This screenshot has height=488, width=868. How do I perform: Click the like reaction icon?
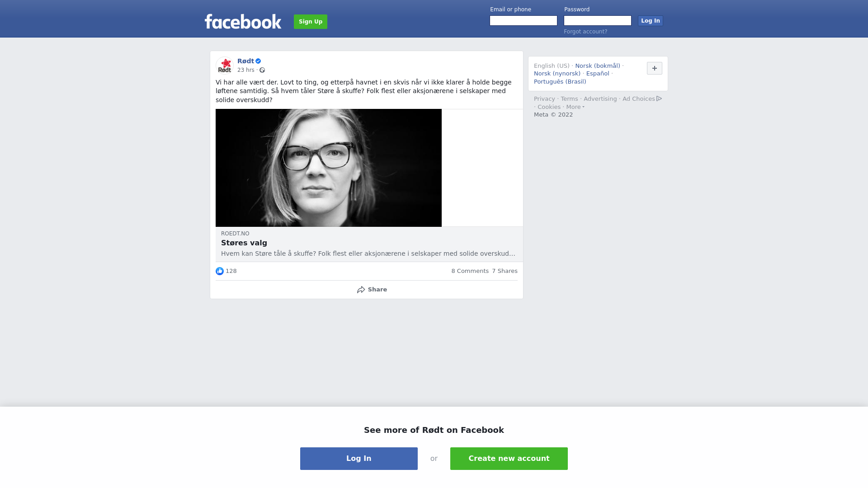220,271
